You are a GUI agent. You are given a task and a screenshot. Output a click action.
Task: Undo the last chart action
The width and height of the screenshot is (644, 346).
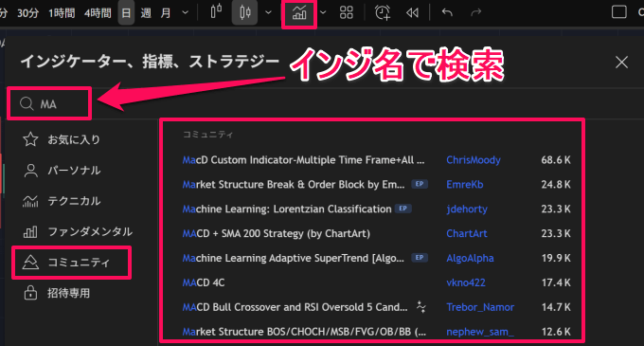[447, 13]
